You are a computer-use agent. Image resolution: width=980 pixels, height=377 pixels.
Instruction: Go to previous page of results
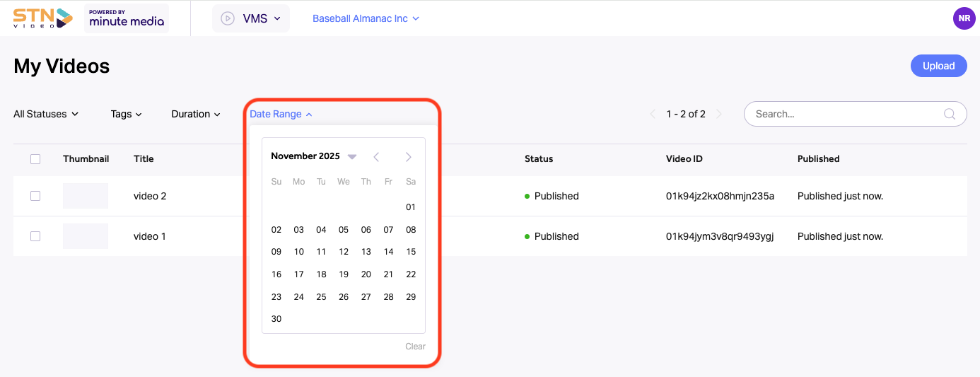tap(653, 114)
